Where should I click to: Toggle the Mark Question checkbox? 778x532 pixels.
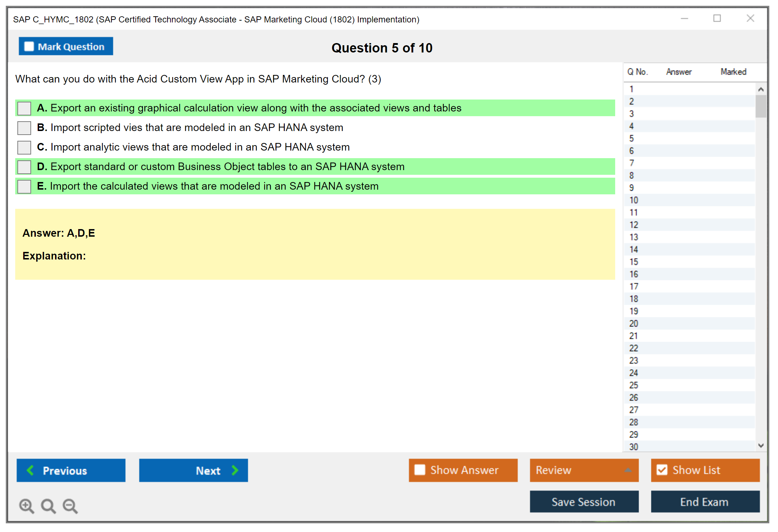pos(29,46)
